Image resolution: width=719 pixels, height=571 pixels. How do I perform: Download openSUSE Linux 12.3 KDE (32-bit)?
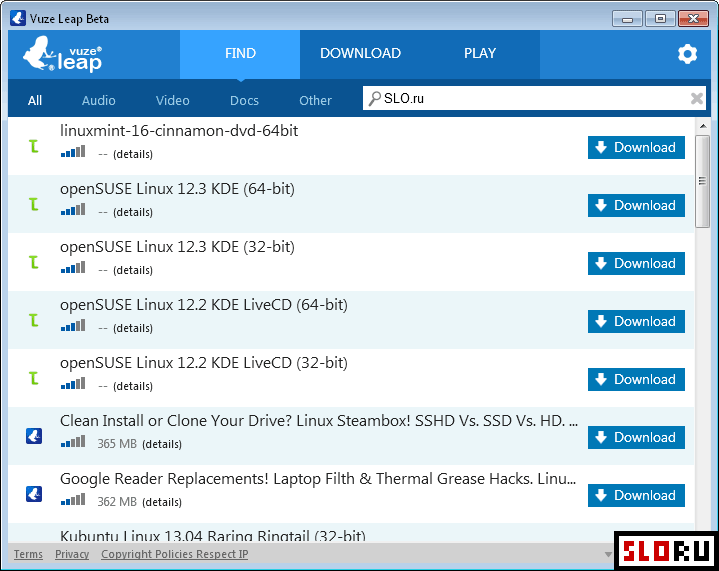pyautogui.click(x=636, y=263)
